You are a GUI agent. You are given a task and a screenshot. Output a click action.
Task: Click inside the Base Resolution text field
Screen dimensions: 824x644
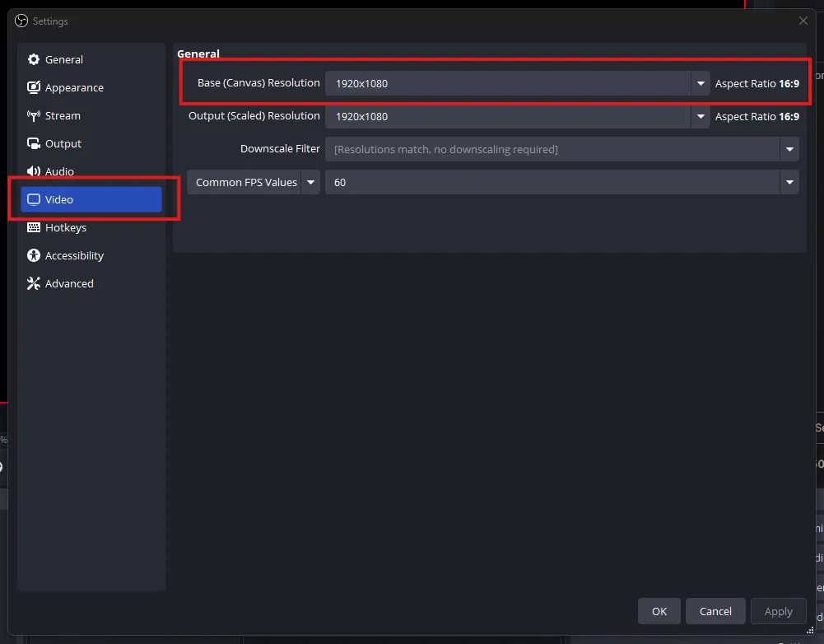coord(506,83)
